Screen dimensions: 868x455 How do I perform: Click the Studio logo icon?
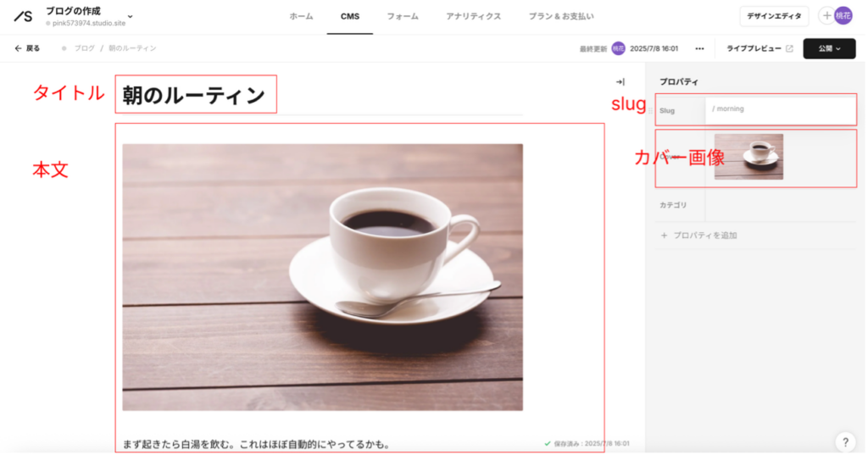click(x=23, y=16)
